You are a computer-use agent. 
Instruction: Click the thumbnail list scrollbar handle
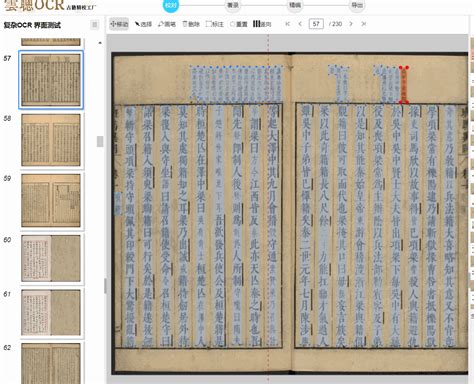100,141
